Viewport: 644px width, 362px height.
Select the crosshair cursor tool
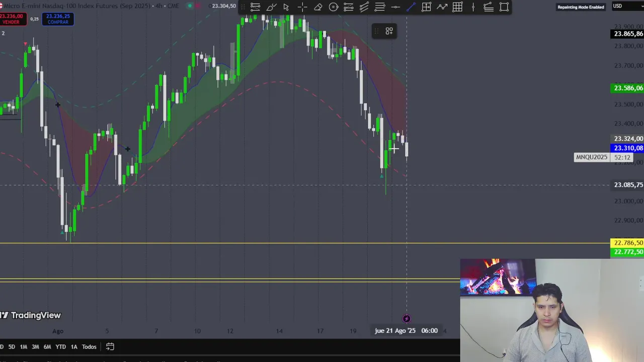click(x=302, y=7)
